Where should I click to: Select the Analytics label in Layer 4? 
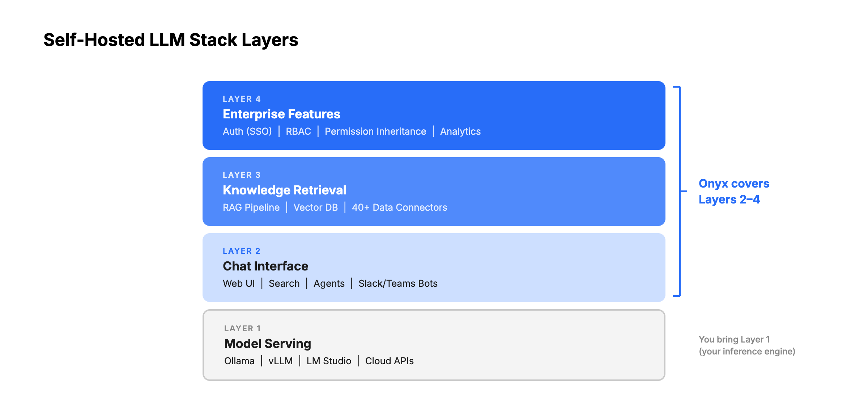(x=460, y=131)
